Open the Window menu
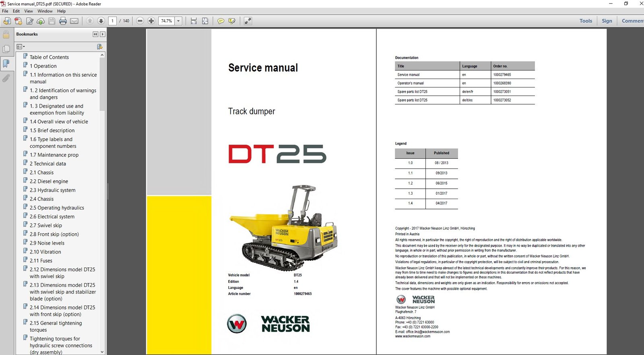Image resolution: width=644 pixels, height=355 pixels. tap(45, 11)
